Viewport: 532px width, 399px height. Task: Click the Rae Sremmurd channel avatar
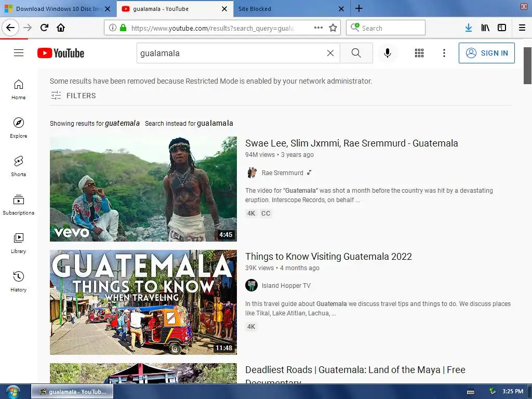251,172
